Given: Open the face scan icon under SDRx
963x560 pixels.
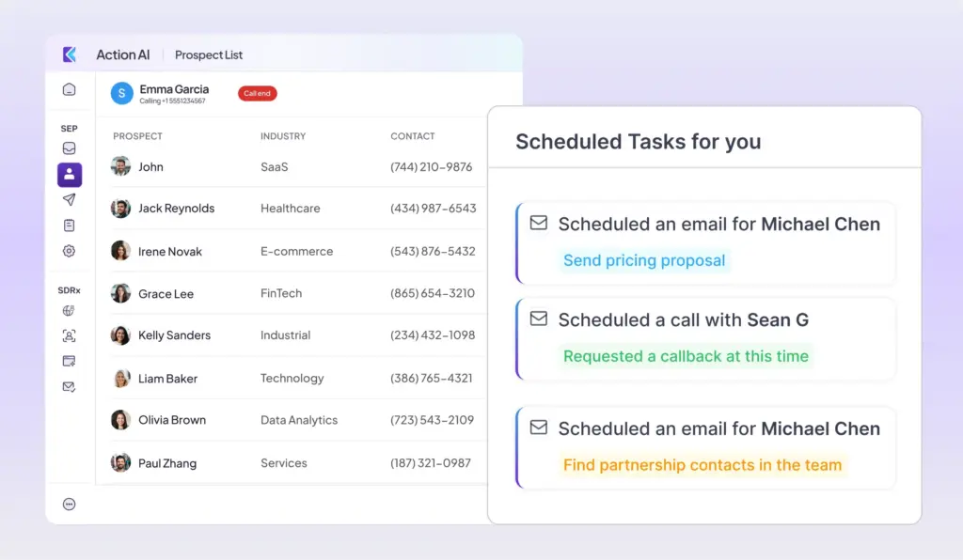Looking at the screenshot, I should 69,335.
